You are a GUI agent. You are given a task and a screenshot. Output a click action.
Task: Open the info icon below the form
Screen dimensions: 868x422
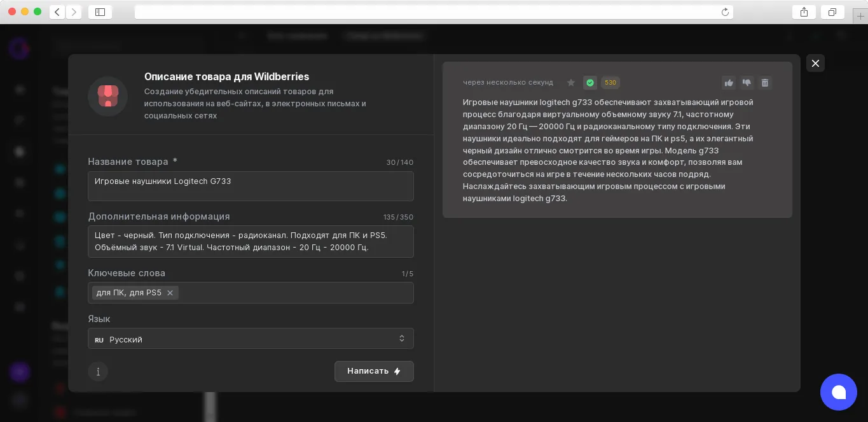(x=98, y=372)
